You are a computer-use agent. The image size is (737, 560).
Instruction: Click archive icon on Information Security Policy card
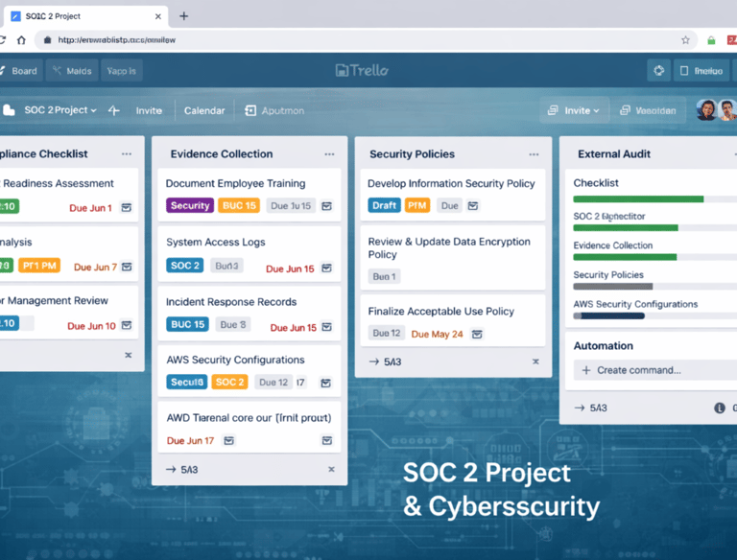(x=473, y=206)
